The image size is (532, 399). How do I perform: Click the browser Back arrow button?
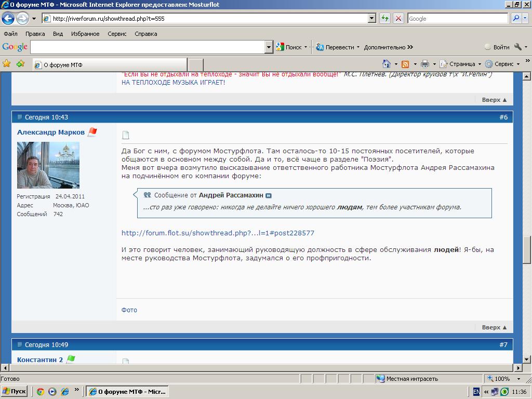click(8, 19)
